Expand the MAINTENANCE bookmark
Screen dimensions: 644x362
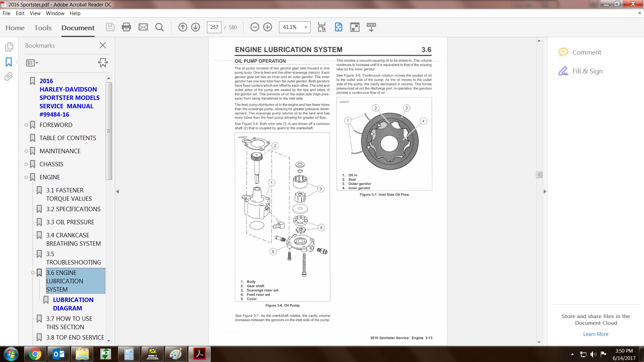[x=26, y=151]
